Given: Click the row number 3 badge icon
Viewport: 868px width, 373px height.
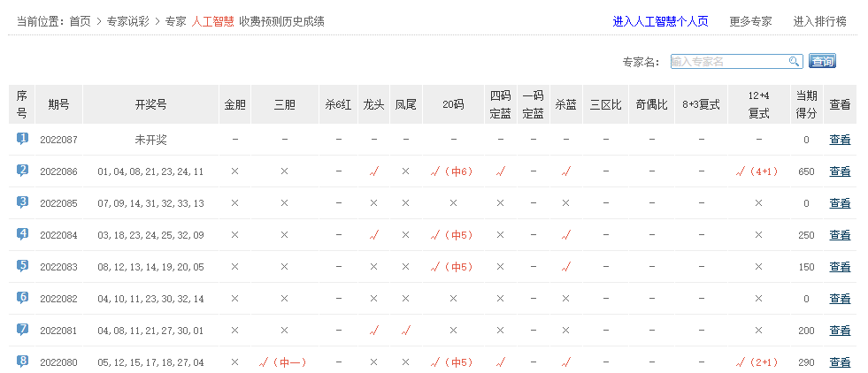Looking at the screenshot, I should 22,202.
